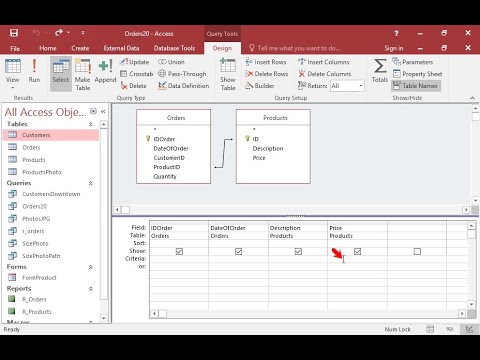
Task: Run the query with the Run icon
Action: click(x=34, y=71)
